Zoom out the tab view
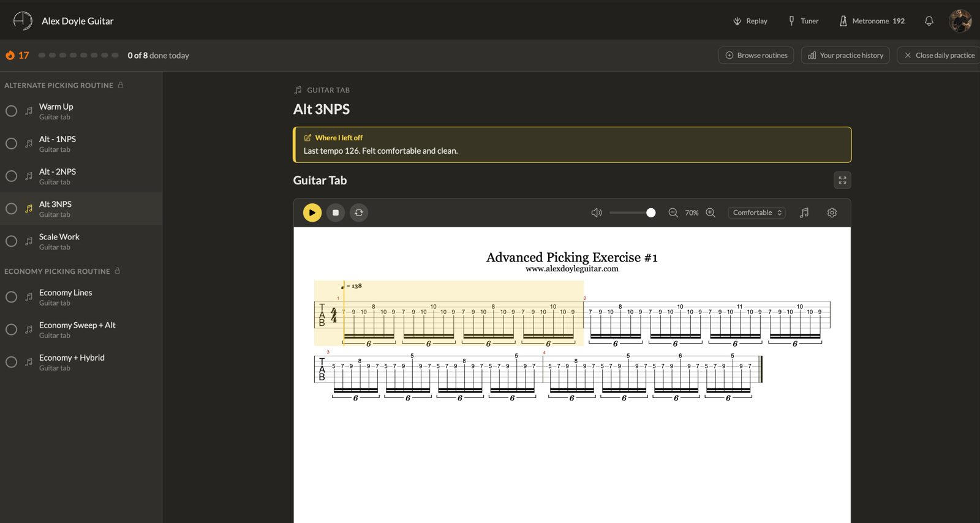 (x=673, y=213)
